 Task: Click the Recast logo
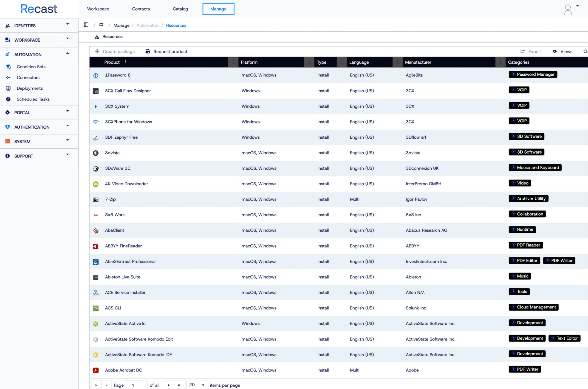(x=39, y=9)
